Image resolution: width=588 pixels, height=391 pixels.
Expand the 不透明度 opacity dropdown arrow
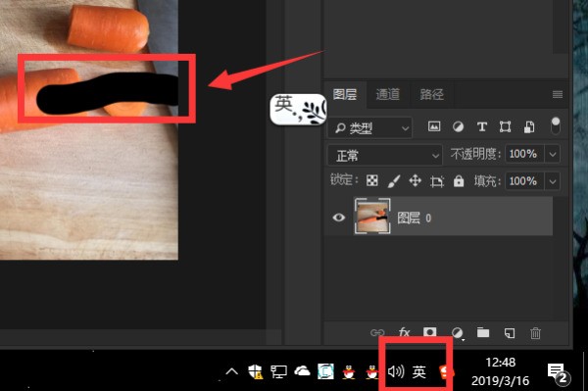click(553, 154)
